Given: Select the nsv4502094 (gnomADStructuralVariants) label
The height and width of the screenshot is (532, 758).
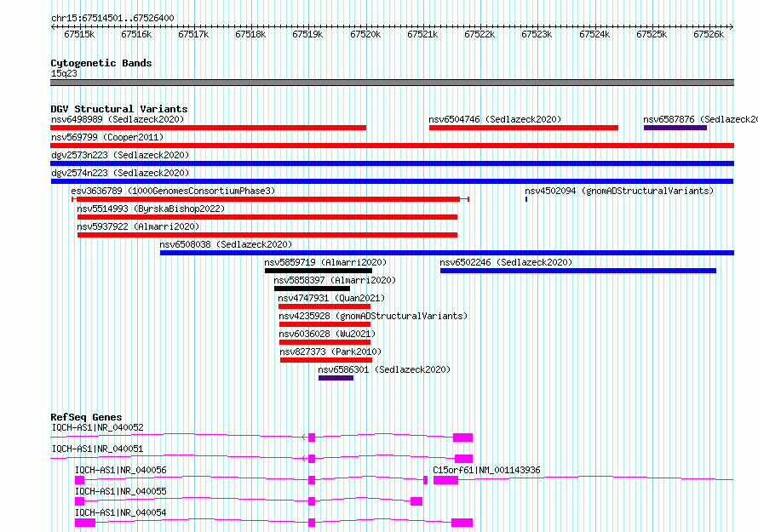Looking at the screenshot, I should click(619, 191).
